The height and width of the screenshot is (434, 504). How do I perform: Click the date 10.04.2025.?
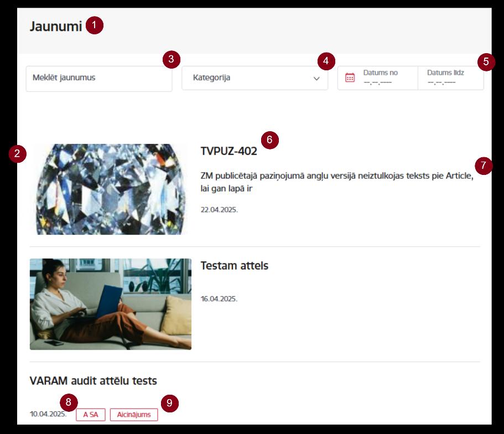(x=48, y=414)
